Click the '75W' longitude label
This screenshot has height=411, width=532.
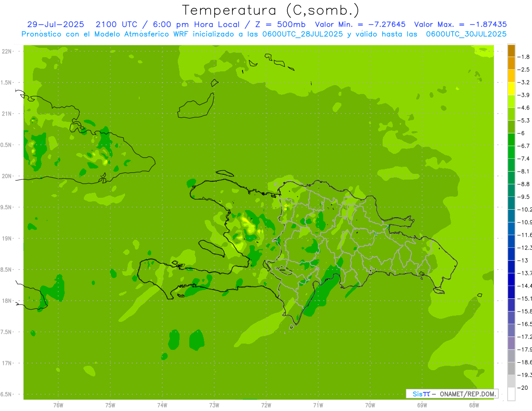(110, 405)
